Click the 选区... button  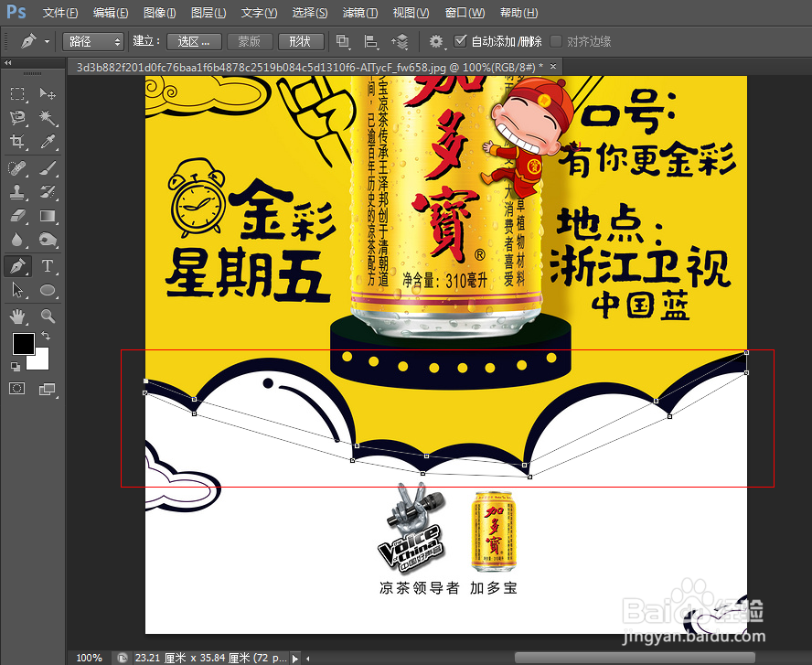(x=194, y=41)
